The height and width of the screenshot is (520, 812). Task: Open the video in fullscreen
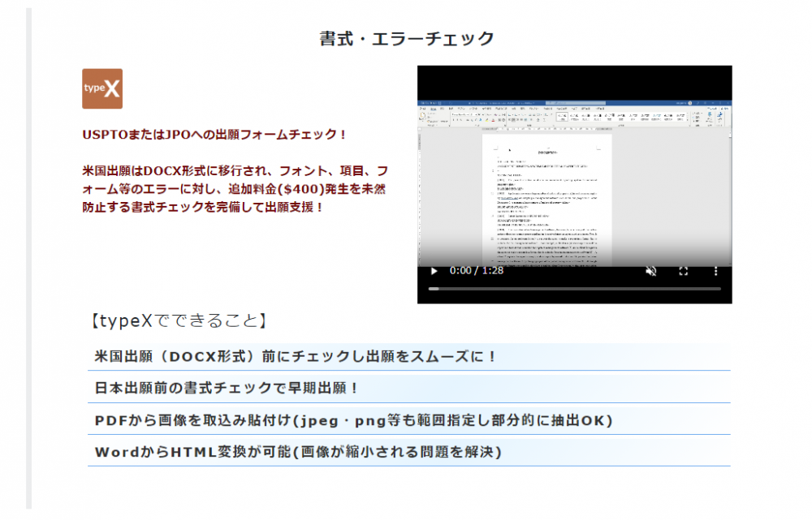point(683,271)
